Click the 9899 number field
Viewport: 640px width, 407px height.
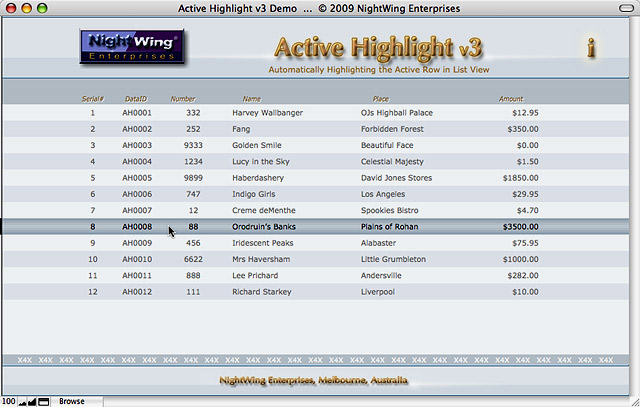click(x=193, y=178)
